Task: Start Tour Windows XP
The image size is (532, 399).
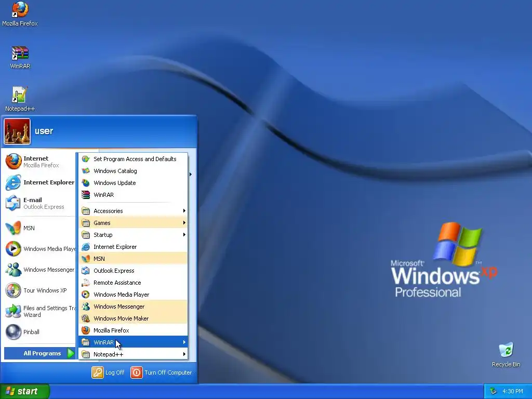Action: (39, 290)
